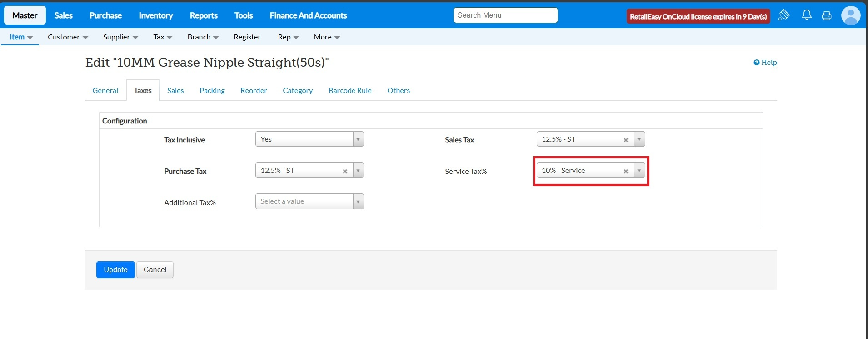Switch to the Packing tab

click(212, 91)
